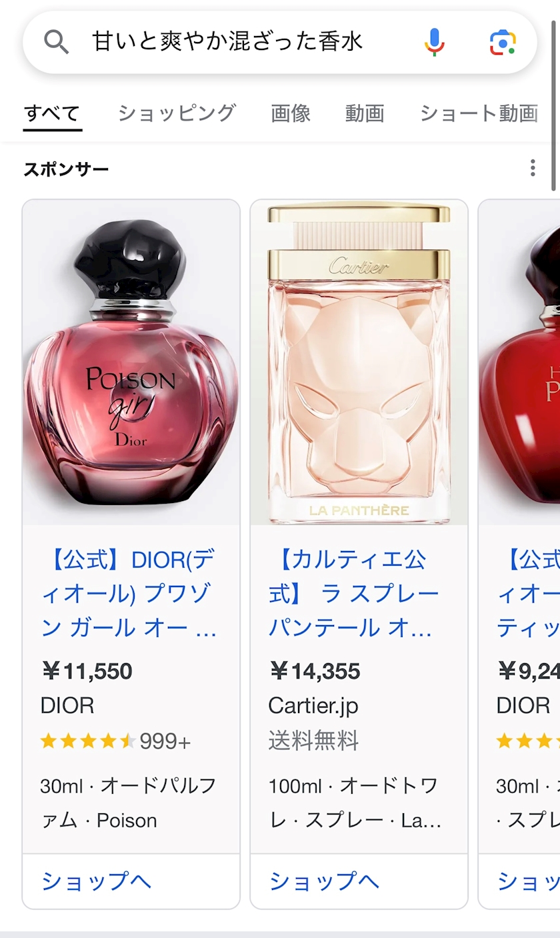This screenshot has width=560, height=938.
Task: Switch to the ショッピング tab
Action: pos(177,113)
